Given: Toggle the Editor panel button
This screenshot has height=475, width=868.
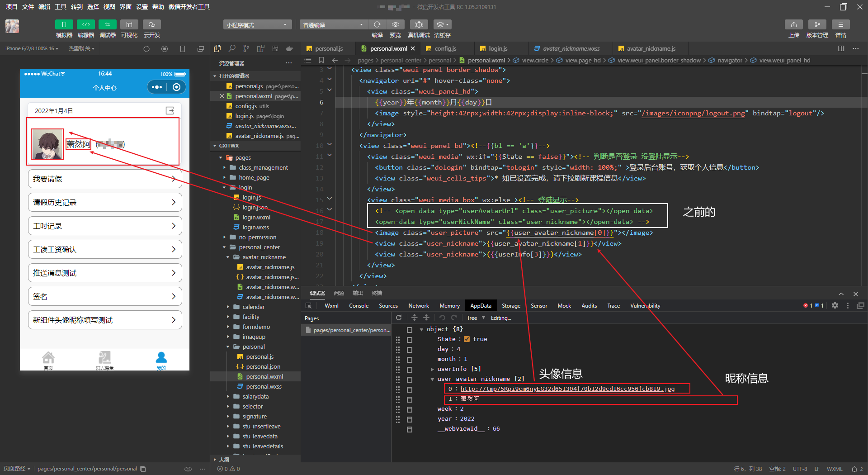Looking at the screenshot, I should coord(85,24).
